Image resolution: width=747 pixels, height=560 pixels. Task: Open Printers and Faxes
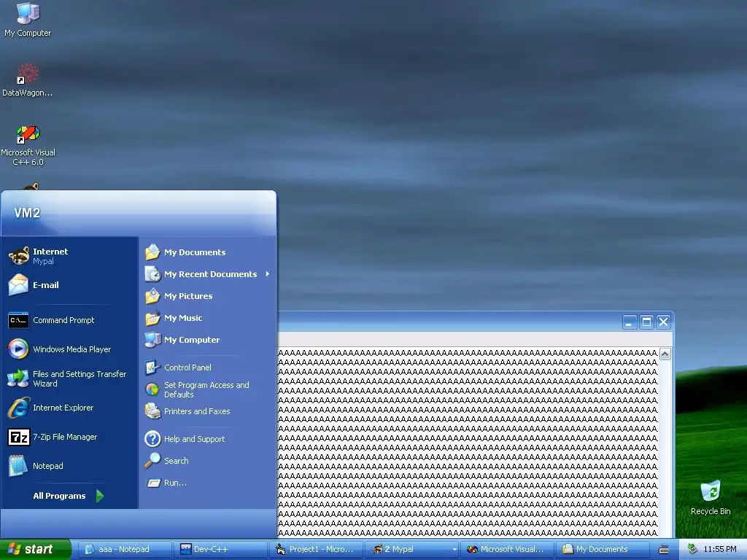coord(208,411)
